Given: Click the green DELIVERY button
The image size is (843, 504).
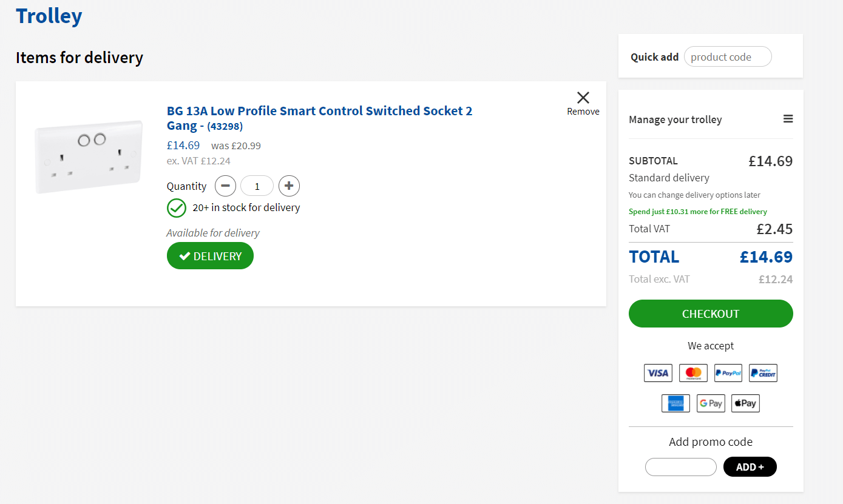Looking at the screenshot, I should click(x=210, y=255).
